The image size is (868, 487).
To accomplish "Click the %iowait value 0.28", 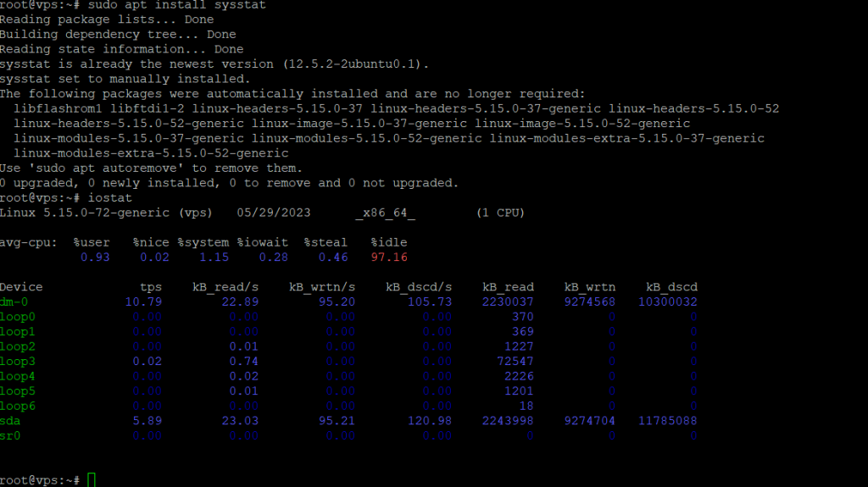I will 273,257.
